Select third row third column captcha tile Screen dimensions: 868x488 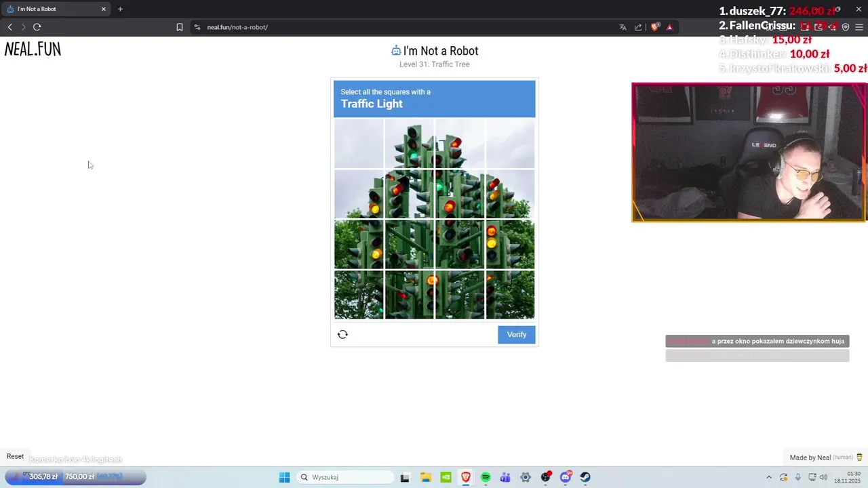tap(460, 245)
